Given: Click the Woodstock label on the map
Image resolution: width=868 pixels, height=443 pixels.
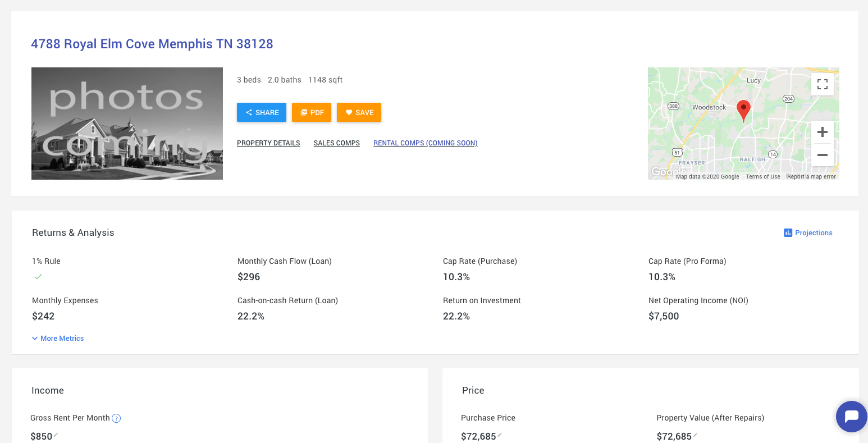Looking at the screenshot, I should pyautogui.click(x=709, y=107).
